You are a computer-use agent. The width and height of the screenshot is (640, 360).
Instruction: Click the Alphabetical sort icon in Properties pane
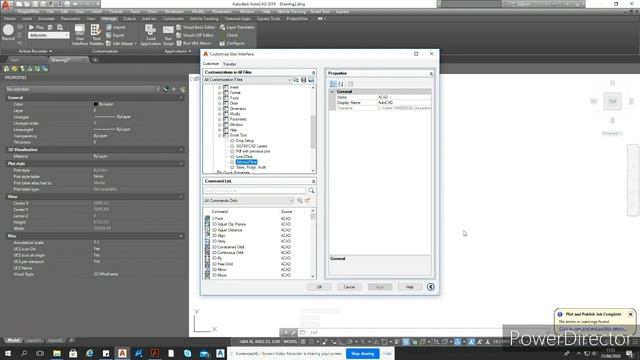click(x=341, y=84)
